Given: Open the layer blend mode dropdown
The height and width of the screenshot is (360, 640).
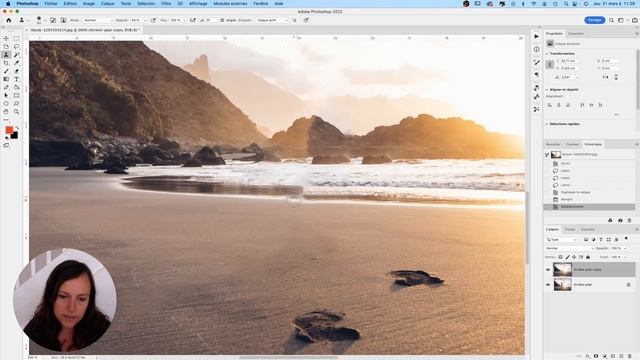Looking at the screenshot, I should 569,248.
